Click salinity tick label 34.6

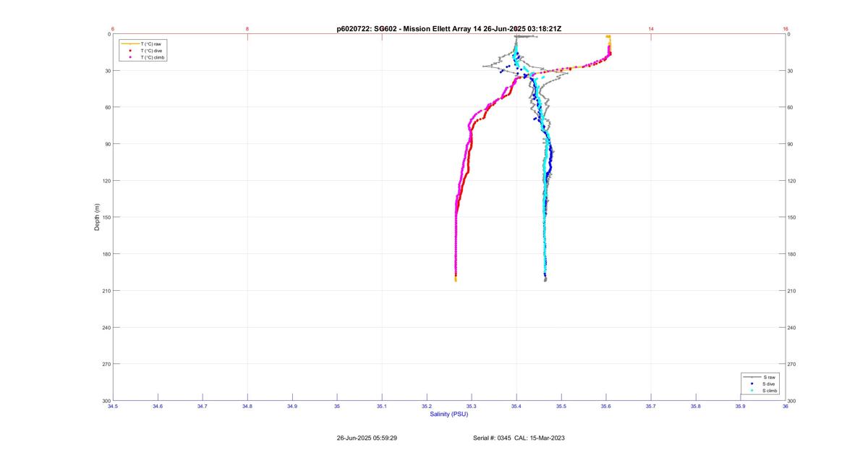click(158, 407)
